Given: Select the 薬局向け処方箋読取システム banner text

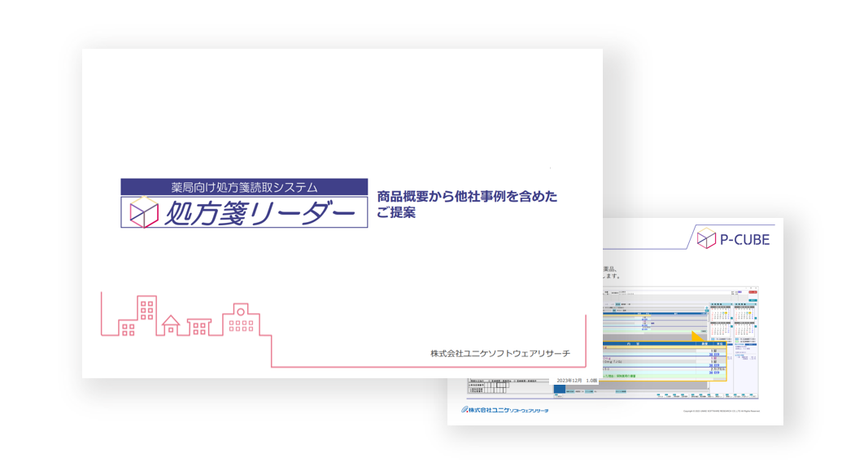Looking at the screenshot, I should click(x=244, y=187).
